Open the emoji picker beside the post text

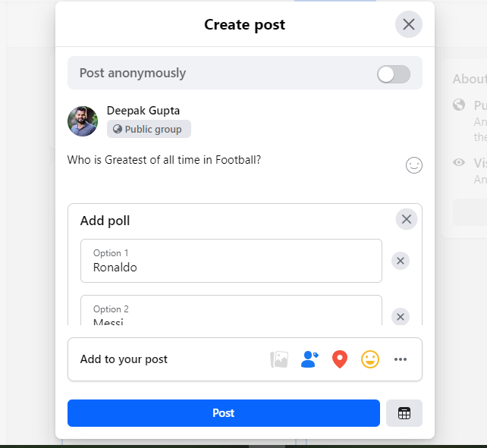[x=414, y=164]
